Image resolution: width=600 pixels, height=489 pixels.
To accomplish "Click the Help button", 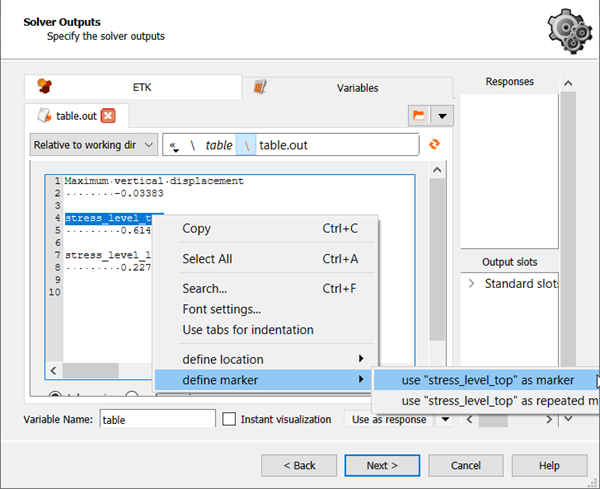I will pyautogui.click(x=549, y=465).
